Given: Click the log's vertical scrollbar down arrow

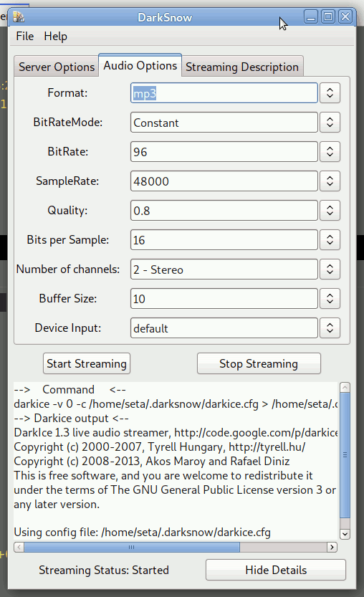Looking at the screenshot, I should pos(345,534).
